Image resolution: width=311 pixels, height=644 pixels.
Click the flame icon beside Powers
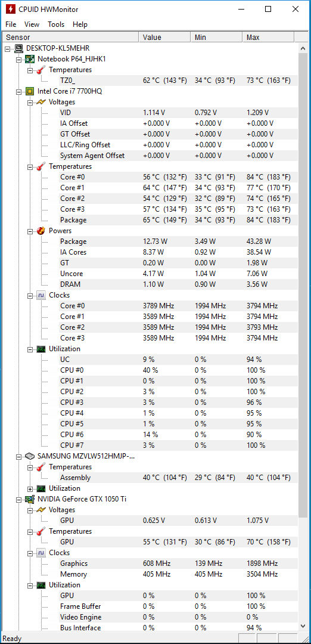(41, 230)
